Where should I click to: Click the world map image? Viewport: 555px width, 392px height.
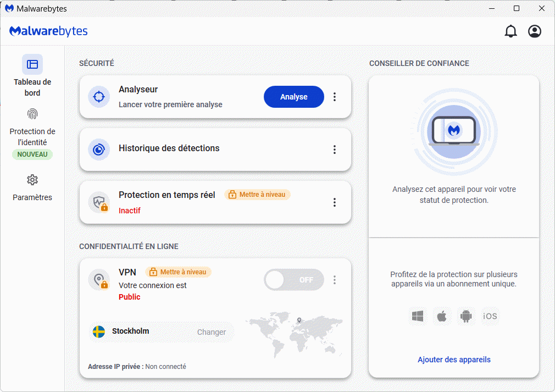point(294,335)
